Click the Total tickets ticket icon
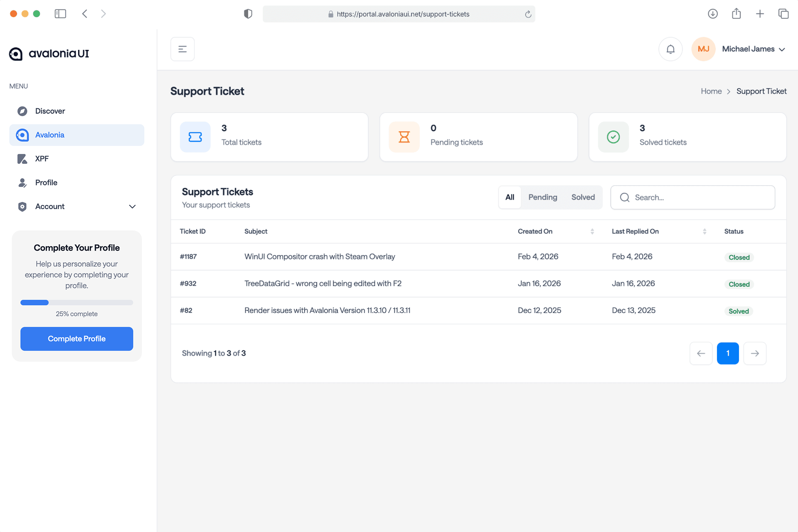This screenshot has height=532, width=798. (x=195, y=137)
